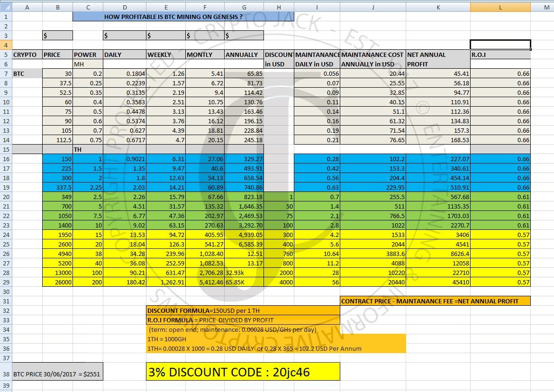The width and height of the screenshot is (554, 392).
Task: Select row 7 header
Action: tap(6, 73)
